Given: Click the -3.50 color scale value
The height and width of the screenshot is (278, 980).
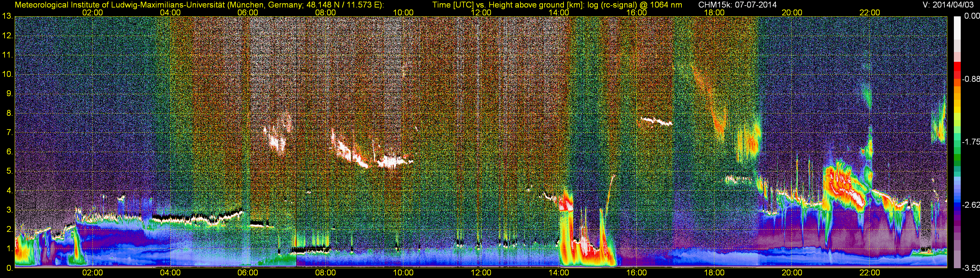Looking at the screenshot, I should 971,269.
